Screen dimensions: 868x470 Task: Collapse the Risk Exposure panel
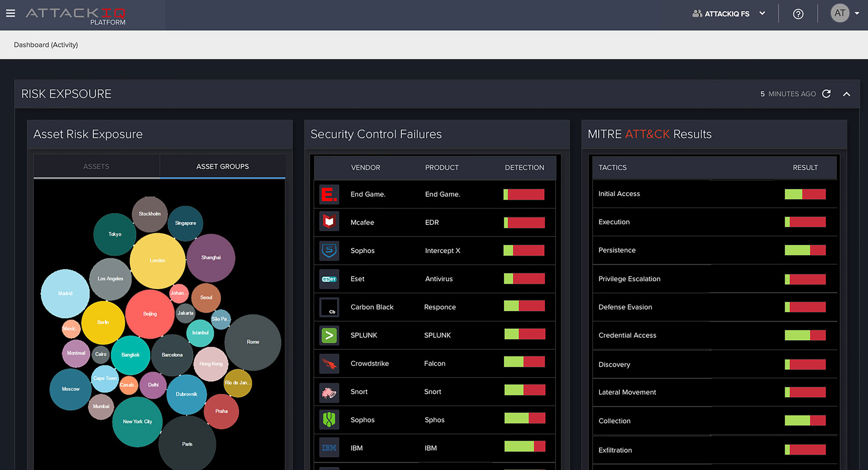847,94
